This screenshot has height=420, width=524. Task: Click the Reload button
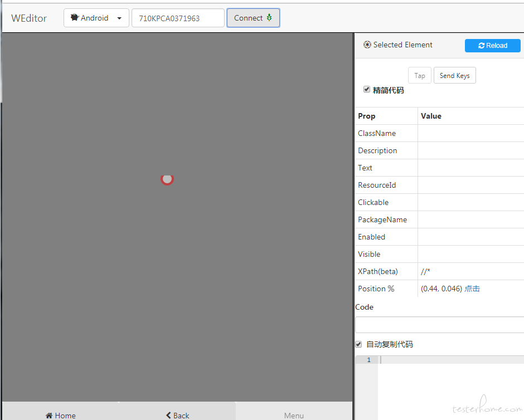[x=492, y=46]
